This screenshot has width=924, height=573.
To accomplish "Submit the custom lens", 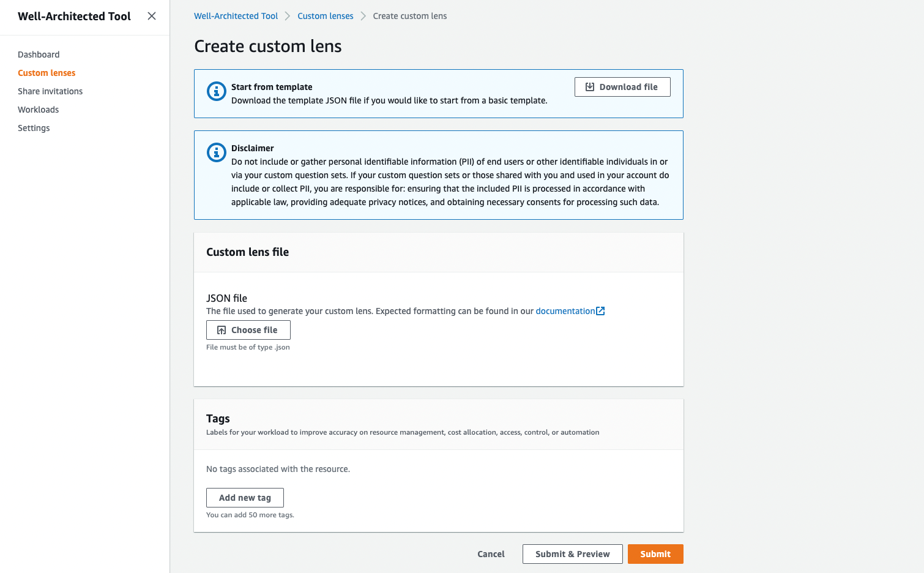I will coord(655,553).
